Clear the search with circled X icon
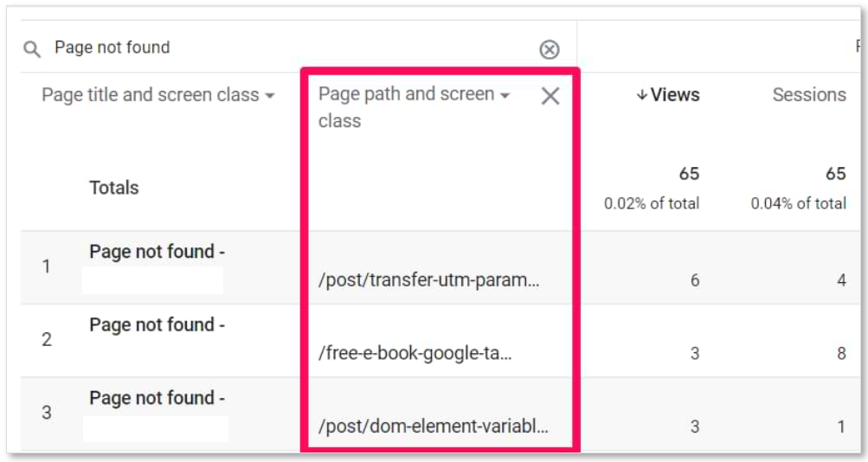Viewport: 868px width, 462px height. (550, 50)
